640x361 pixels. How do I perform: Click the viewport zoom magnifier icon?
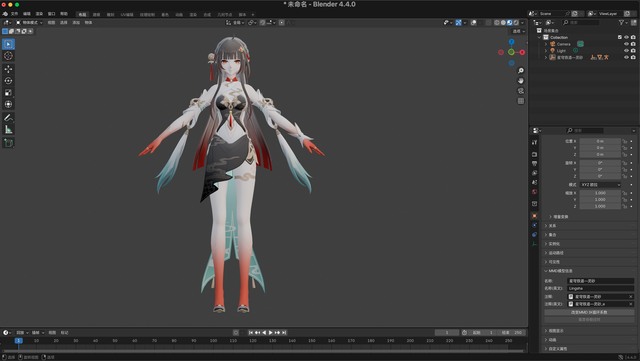coord(521,71)
